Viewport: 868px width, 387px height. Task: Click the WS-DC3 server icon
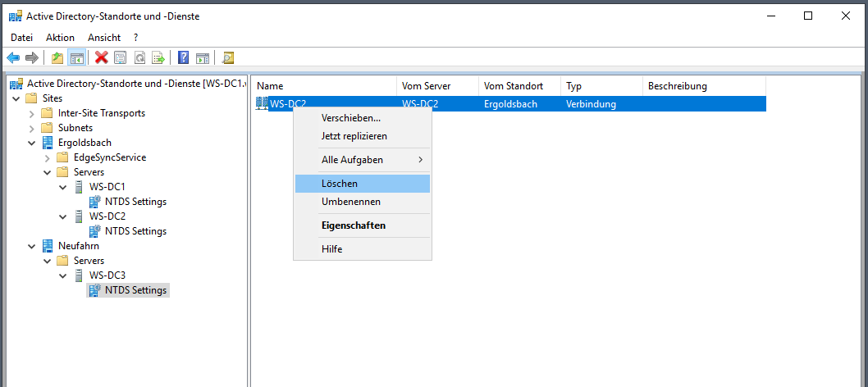click(79, 275)
